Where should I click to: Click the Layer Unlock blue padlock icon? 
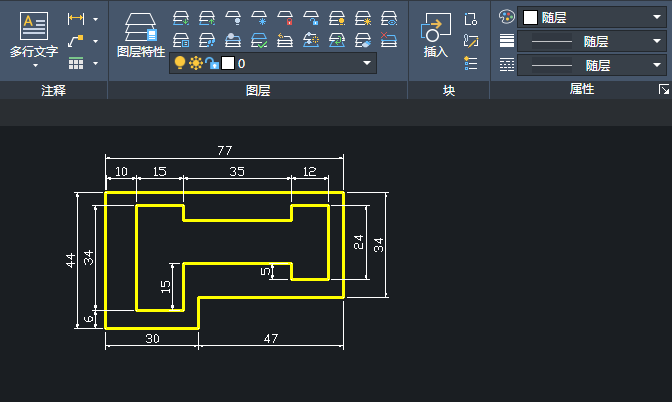[311, 18]
